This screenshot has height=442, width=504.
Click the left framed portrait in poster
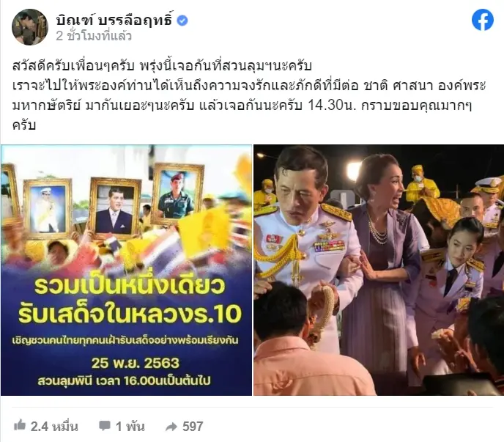click(47, 209)
